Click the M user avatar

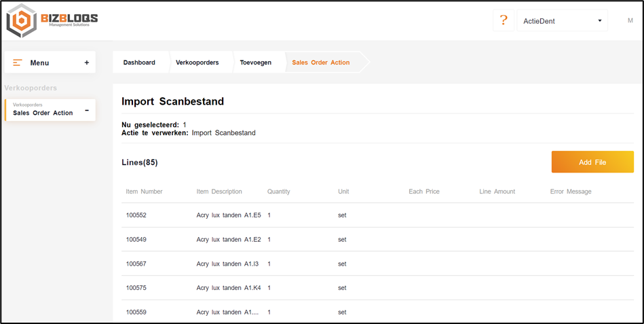(630, 21)
